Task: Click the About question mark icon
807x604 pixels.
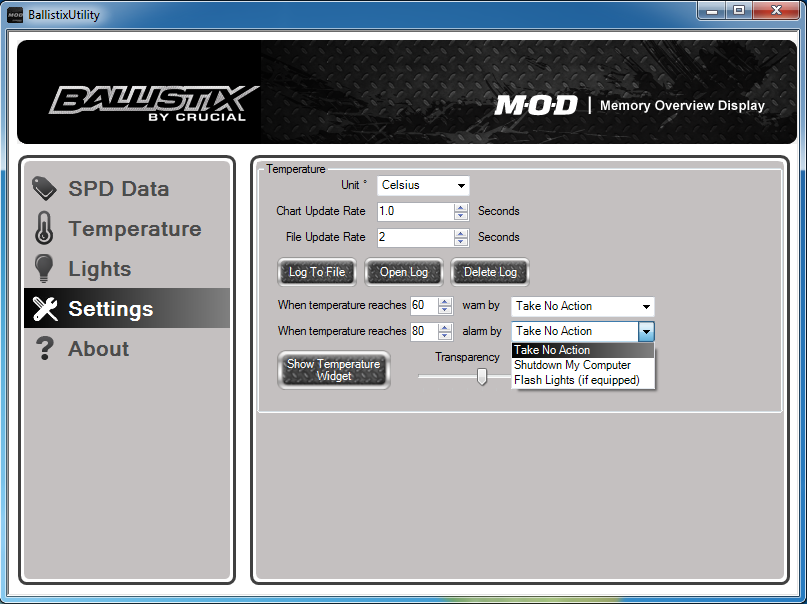Action: pos(45,348)
